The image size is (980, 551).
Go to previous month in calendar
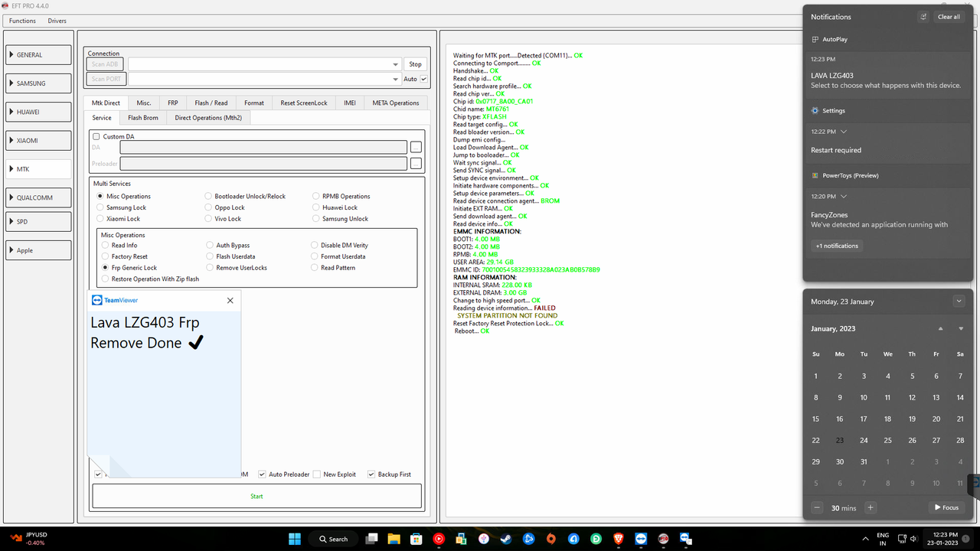[x=941, y=328]
